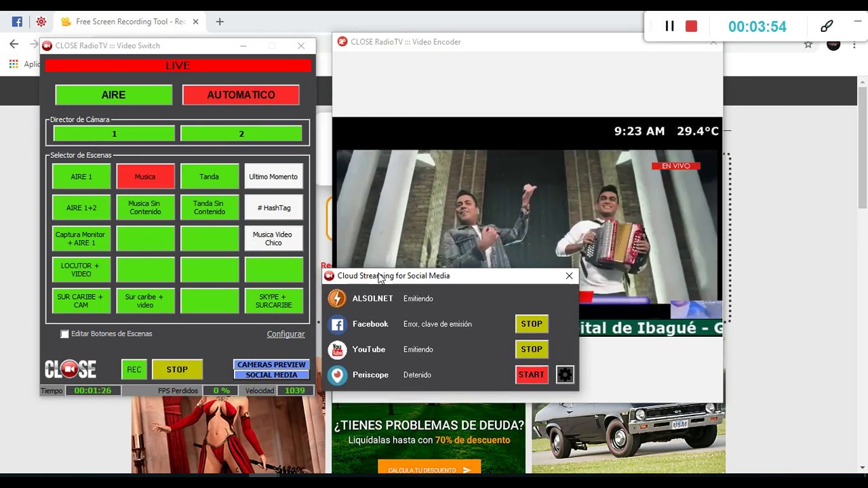Click the YouTube icon in Cloud Streaming
This screenshot has height=488, width=868.
tap(337, 350)
